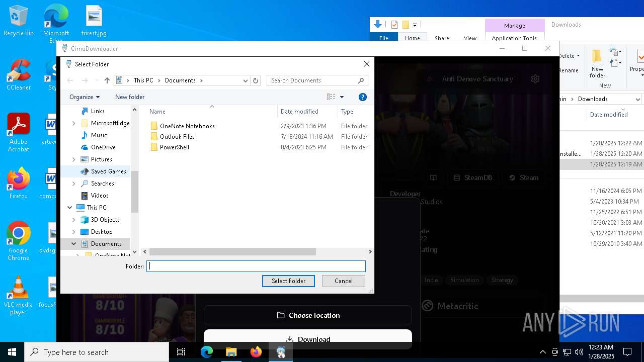Viewport: 644px width, 362px height.
Task: Click Choose location in CirnoDownloader
Action: (308, 315)
